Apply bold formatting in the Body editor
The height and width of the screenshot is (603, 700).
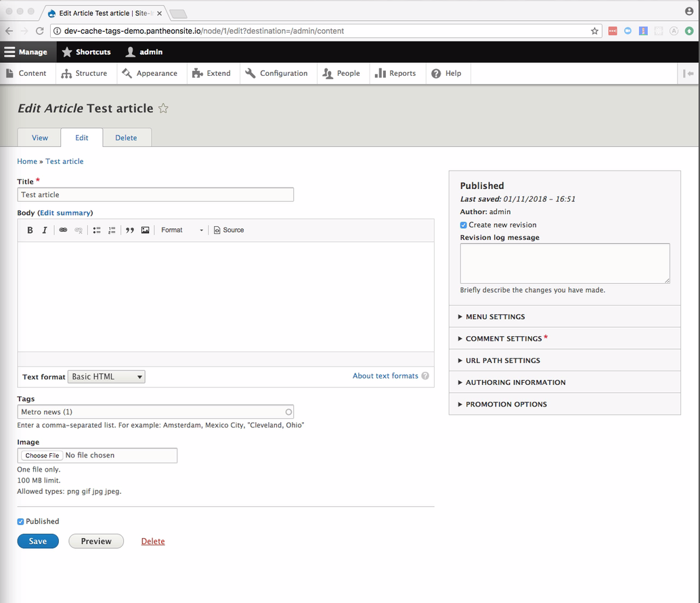pos(29,230)
